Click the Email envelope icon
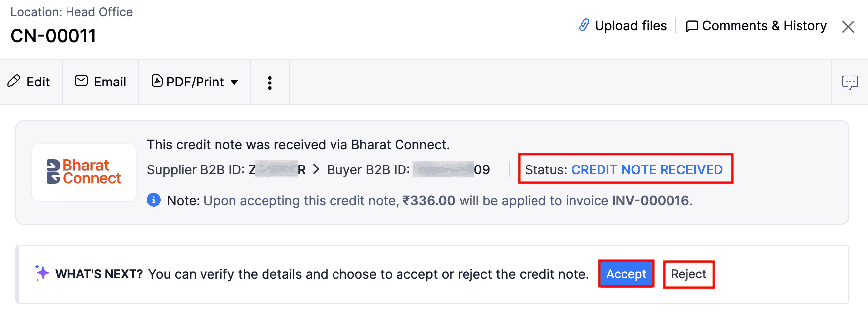This screenshot has width=868, height=332. click(x=81, y=81)
